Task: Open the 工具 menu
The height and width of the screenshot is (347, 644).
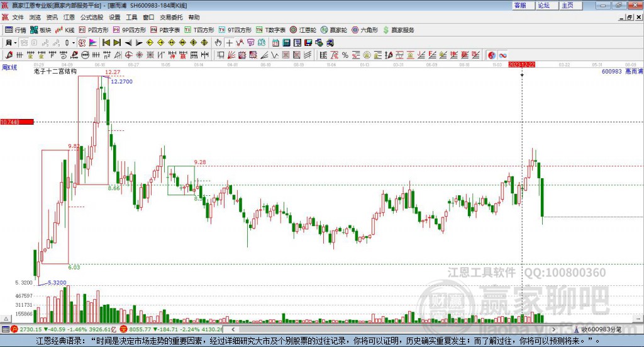Action: (x=131, y=17)
